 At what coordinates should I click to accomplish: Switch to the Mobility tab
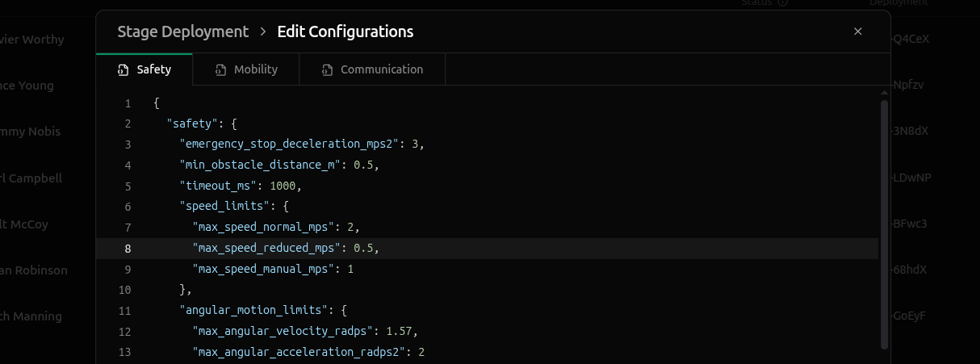coord(255,69)
